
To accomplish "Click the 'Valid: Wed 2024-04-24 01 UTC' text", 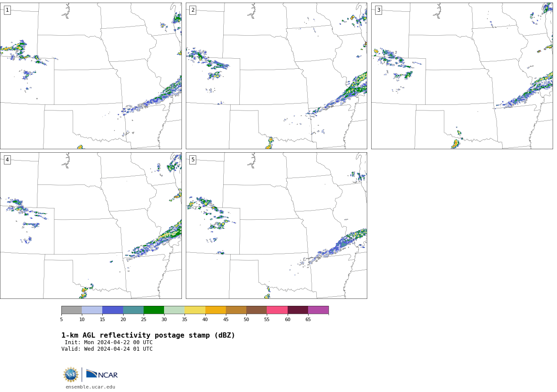I will coord(107,349).
